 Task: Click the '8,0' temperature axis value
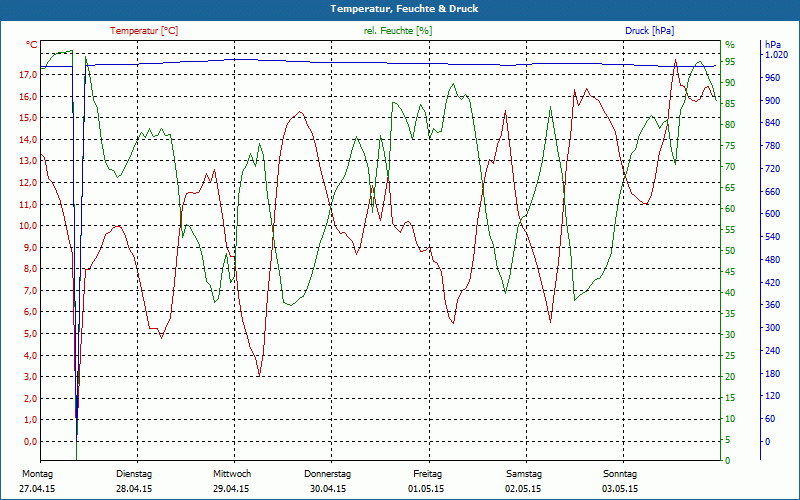coord(30,269)
